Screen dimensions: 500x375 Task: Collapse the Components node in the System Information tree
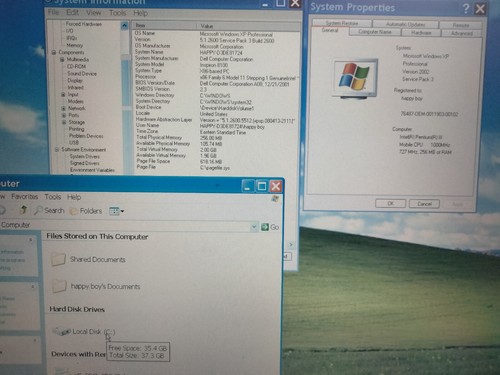[54, 52]
